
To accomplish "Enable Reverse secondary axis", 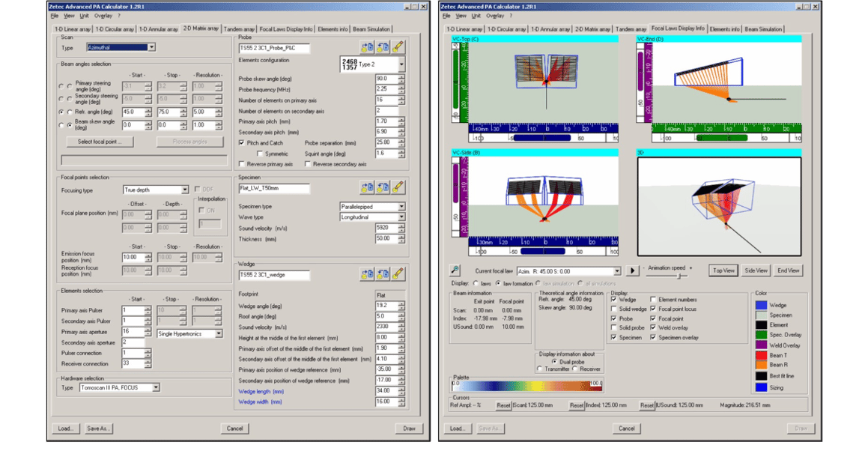I will point(308,164).
